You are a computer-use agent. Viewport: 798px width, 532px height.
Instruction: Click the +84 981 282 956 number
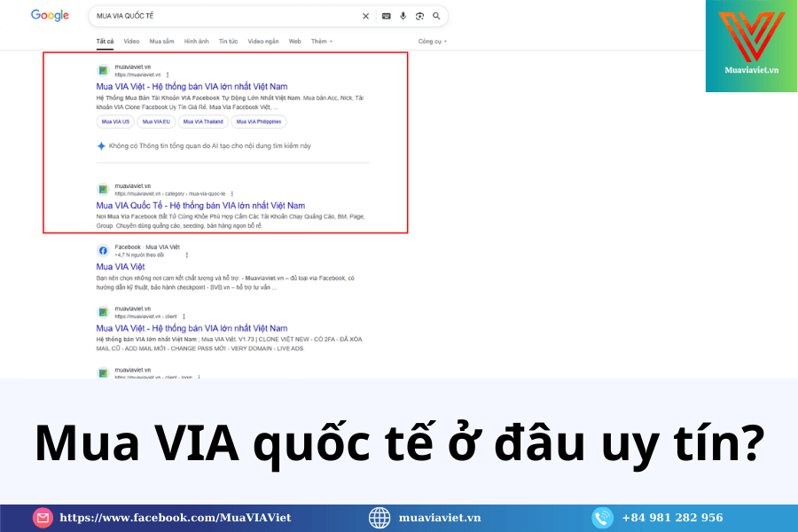point(672,518)
